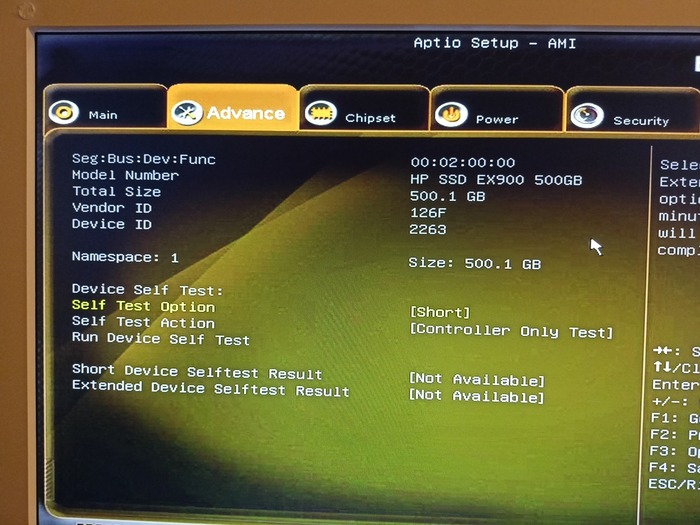The width and height of the screenshot is (700, 525).
Task: Click the Power tab power-button icon
Action: 451,115
